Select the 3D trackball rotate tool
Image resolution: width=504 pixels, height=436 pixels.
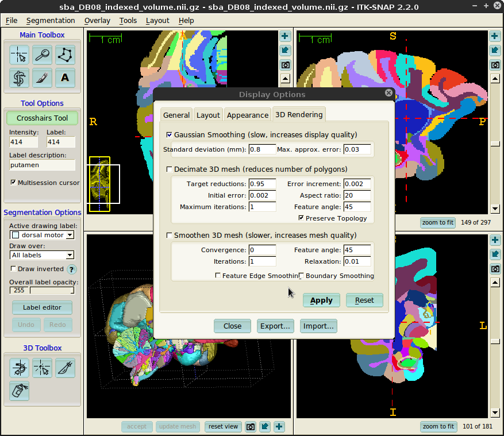(20, 368)
